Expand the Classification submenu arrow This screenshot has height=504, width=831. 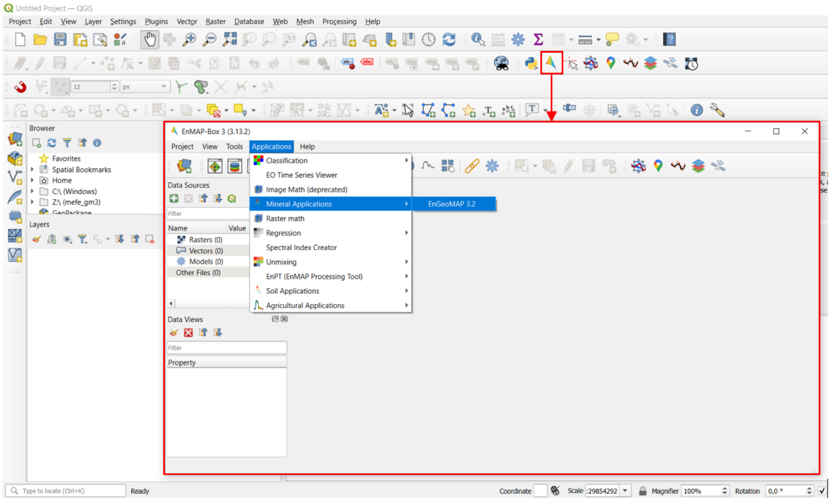pyautogui.click(x=407, y=161)
